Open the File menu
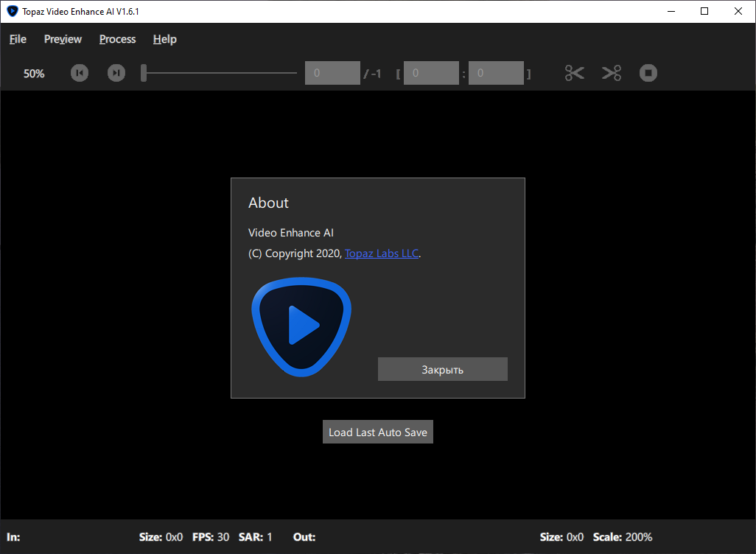This screenshot has height=554, width=756. tap(18, 39)
